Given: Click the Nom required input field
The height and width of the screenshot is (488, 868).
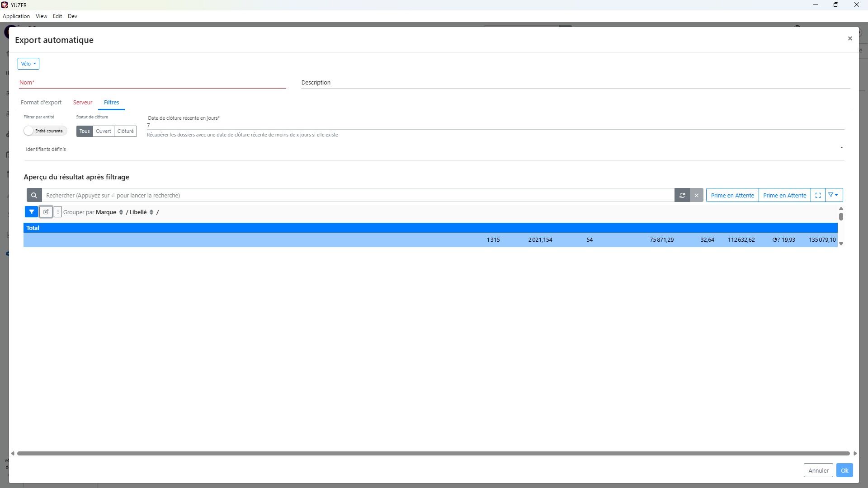Looking at the screenshot, I should 152,83.
